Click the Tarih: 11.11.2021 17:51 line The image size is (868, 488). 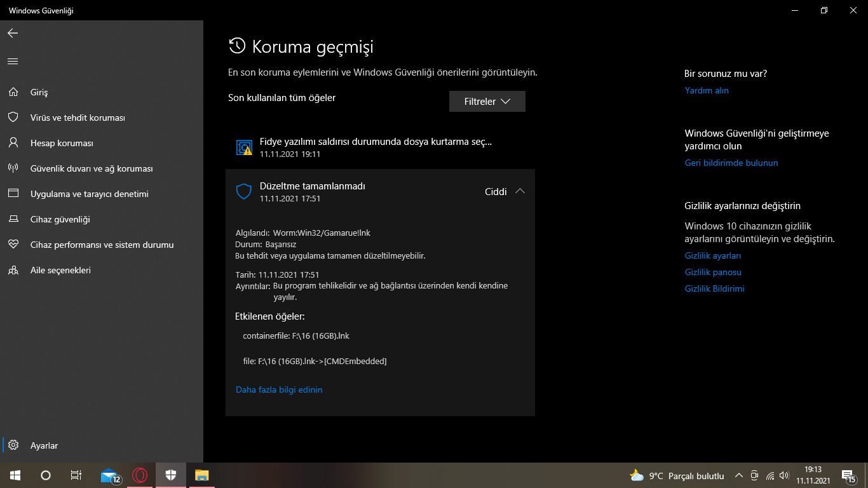(278, 274)
